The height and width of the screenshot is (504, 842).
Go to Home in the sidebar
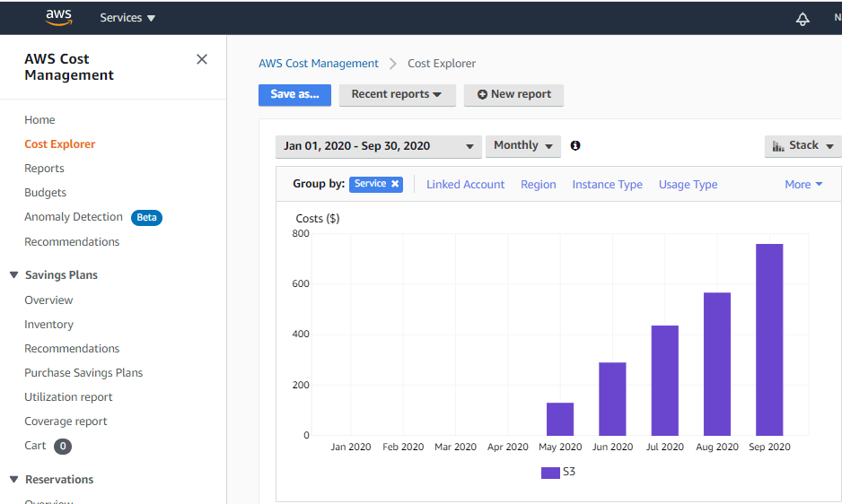point(39,119)
